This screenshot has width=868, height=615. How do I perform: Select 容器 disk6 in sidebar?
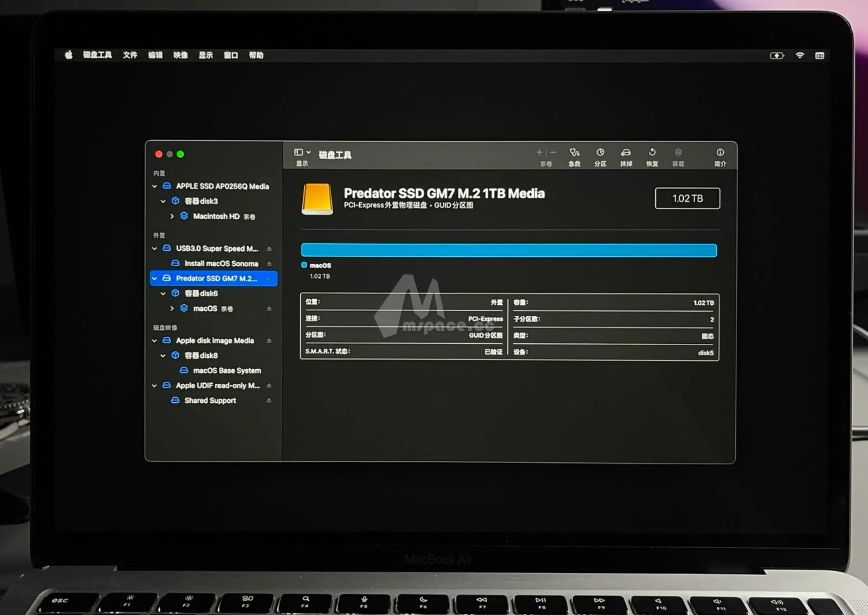(x=201, y=294)
